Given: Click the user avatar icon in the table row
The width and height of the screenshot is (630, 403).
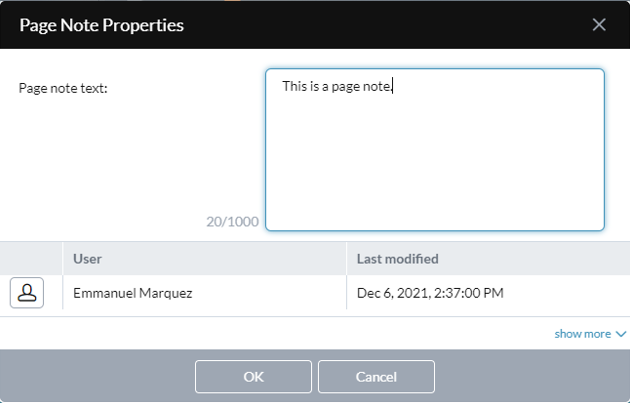Looking at the screenshot, I should click(27, 293).
